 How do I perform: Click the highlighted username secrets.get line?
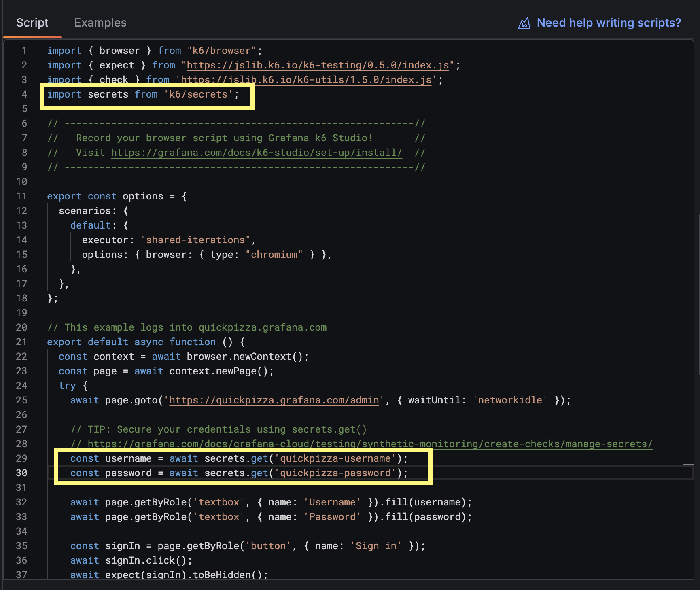239,458
